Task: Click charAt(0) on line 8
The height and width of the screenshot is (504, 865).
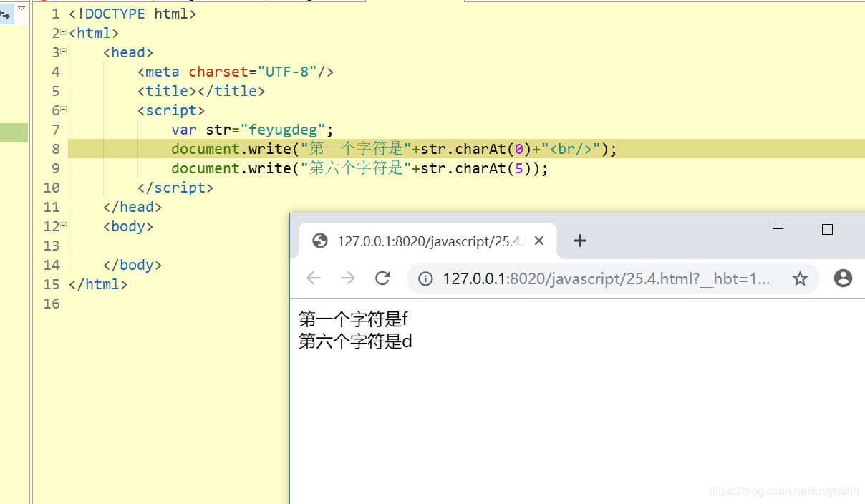Action: click(x=493, y=149)
